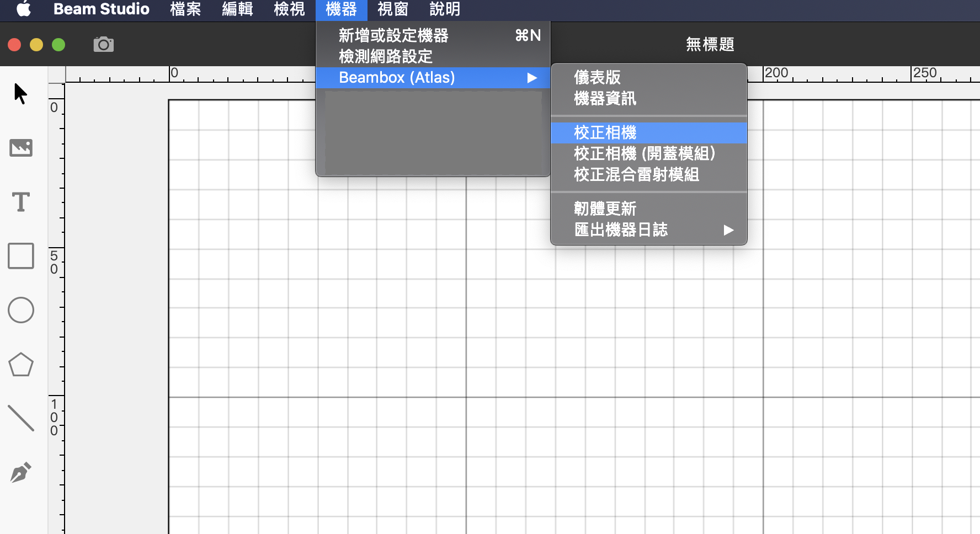Viewport: 980px width, 534px height.
Task: Select the Ellipse tool
Action: (x=21, y=310)
